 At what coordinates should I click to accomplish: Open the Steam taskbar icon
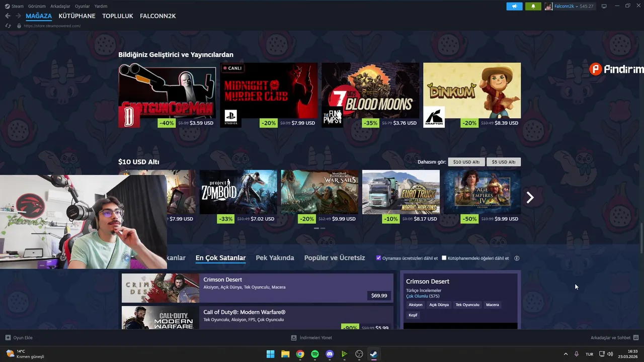point(374,354)
